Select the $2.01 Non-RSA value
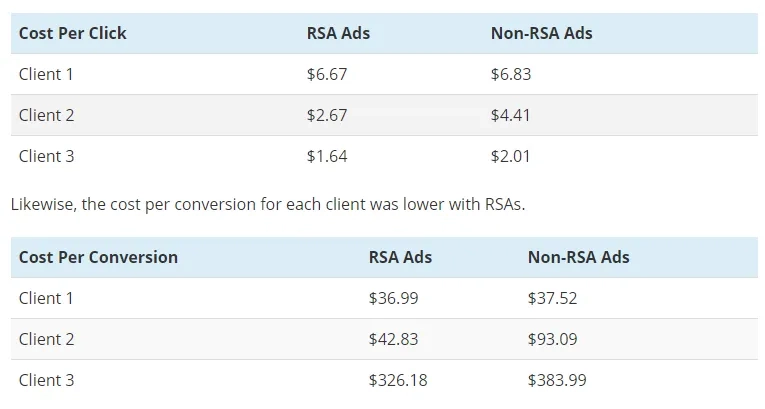765x409 pixels. [510, 156]
